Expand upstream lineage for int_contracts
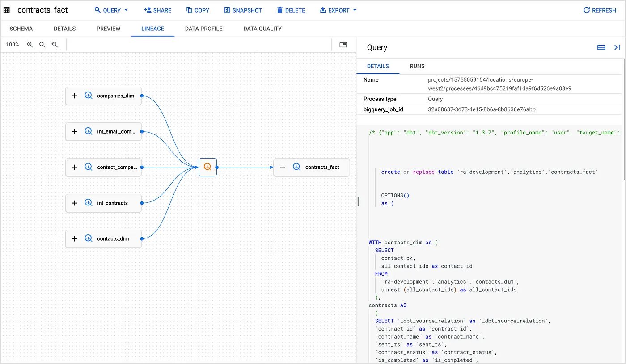This screenshot has width=626, height=364. pos(74,203)
